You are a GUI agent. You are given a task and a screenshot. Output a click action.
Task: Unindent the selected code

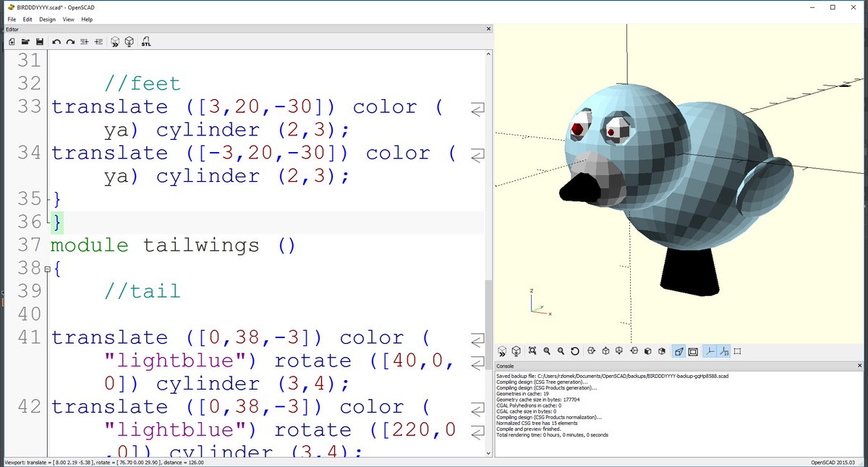click(84, 42)
